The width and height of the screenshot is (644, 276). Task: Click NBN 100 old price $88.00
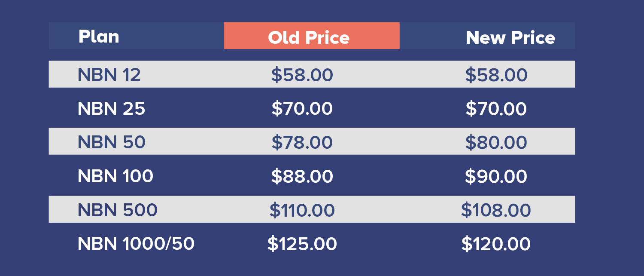302,176
